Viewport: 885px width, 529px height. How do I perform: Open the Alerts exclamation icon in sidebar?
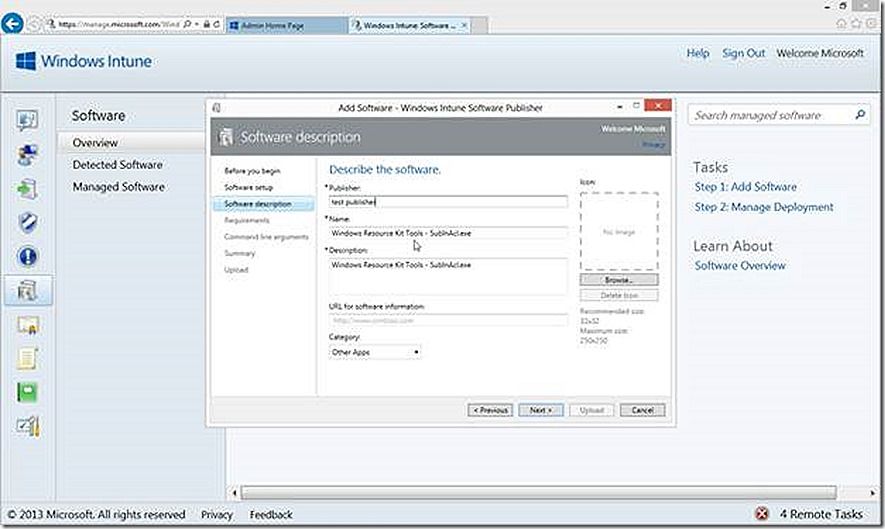point(27,256)
